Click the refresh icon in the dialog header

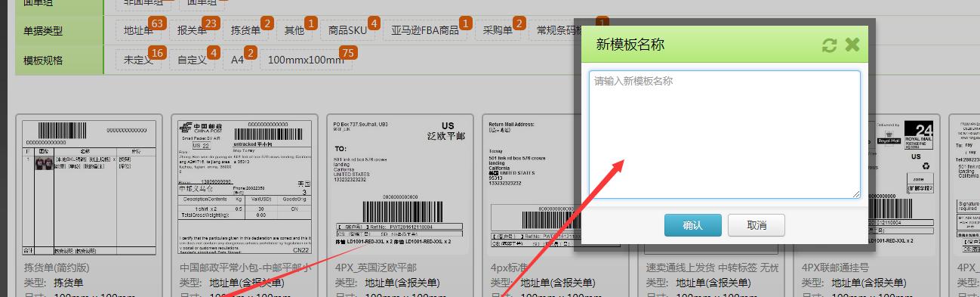[830, 45]
